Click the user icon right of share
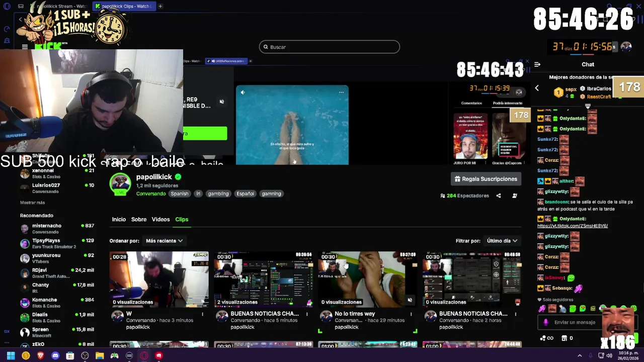 coord(515,196)
